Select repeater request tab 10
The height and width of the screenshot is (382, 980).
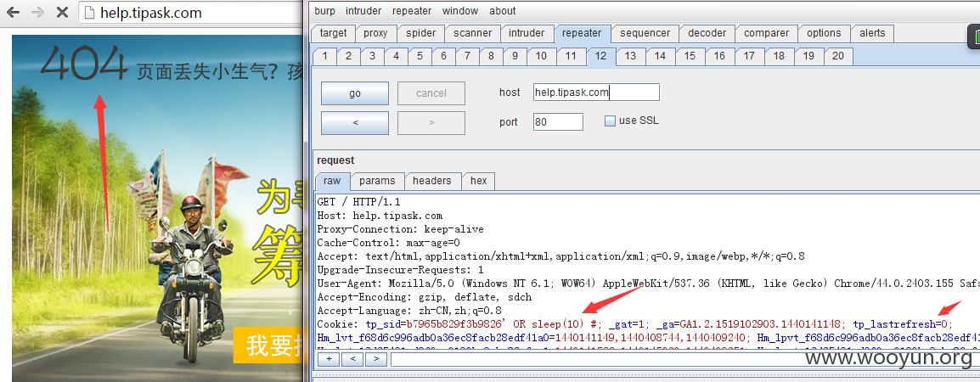[541, 56]
